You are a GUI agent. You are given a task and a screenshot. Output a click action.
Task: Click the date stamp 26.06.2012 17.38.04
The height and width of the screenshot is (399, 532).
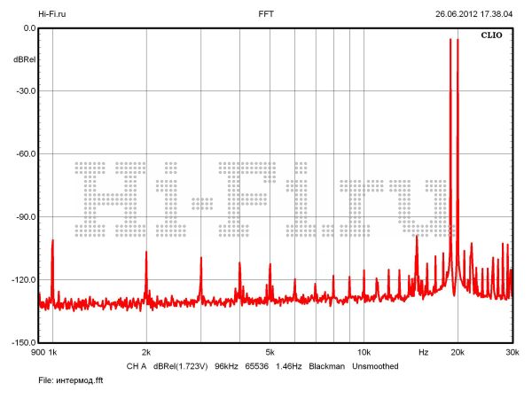point(473,14)
